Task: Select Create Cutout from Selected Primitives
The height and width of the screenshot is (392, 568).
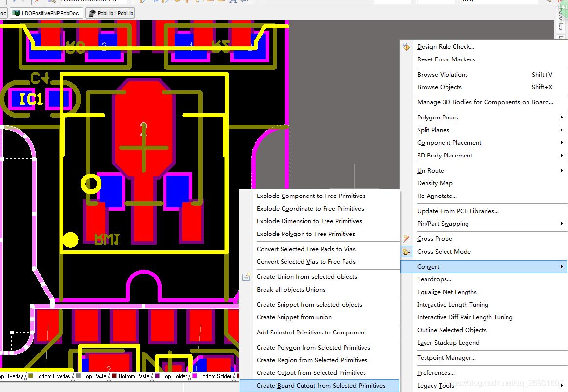Action: click(x=319, y=373)
